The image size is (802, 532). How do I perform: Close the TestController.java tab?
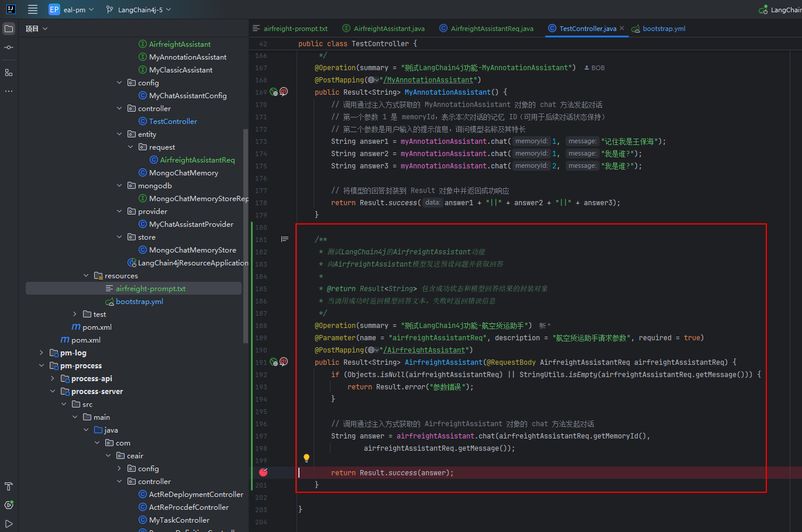pyautogui.click(x=622, y=28)
